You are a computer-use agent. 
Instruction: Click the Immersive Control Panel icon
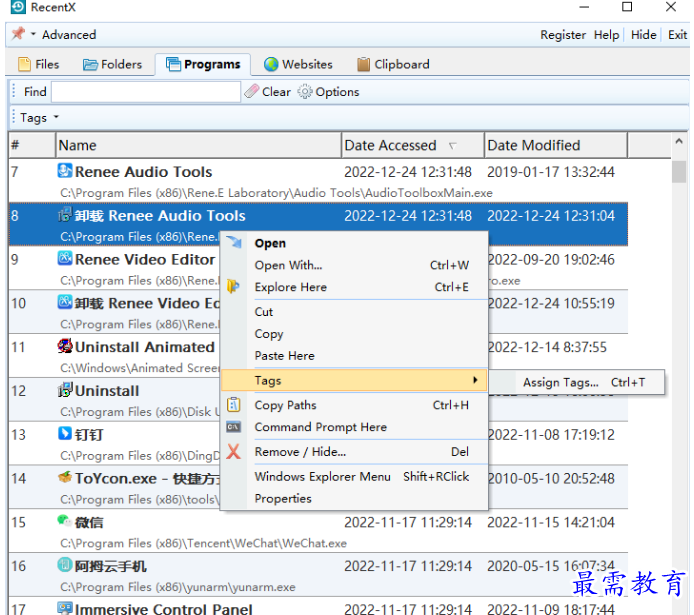tap(65, 607)
